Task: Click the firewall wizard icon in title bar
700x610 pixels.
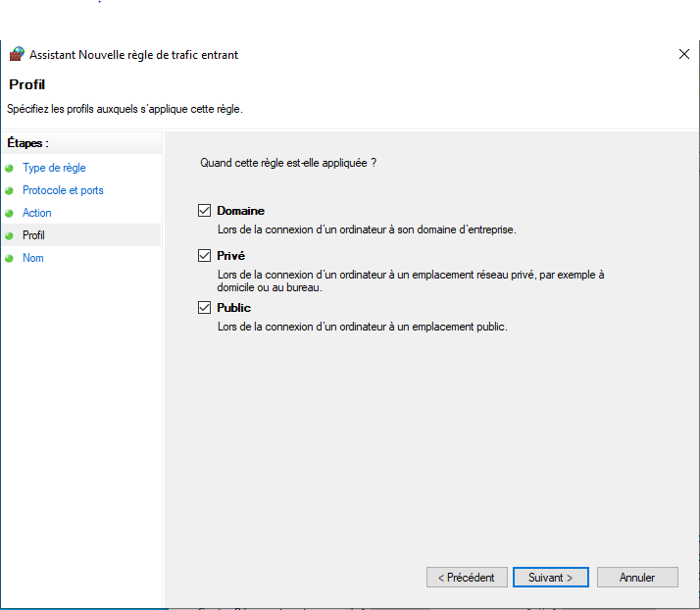Action: (17, 54)
